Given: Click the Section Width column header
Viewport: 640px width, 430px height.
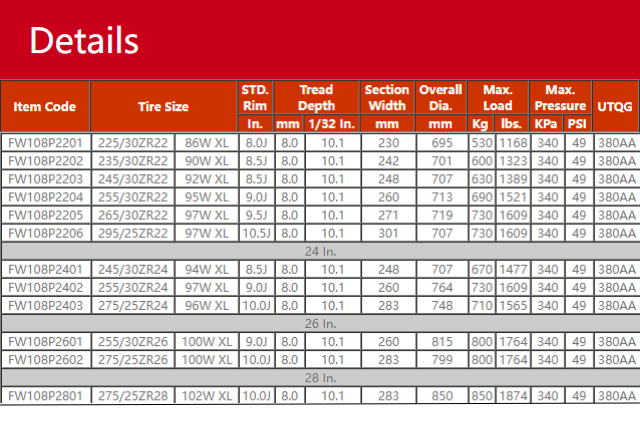Looking at the screenshot, I should [x=387, y=97].
